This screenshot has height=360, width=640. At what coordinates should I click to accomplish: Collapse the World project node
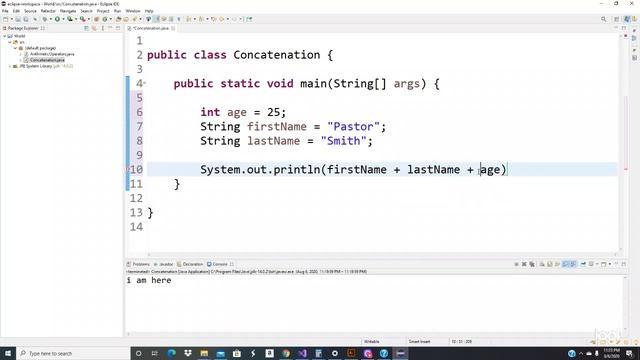(4, 36)
